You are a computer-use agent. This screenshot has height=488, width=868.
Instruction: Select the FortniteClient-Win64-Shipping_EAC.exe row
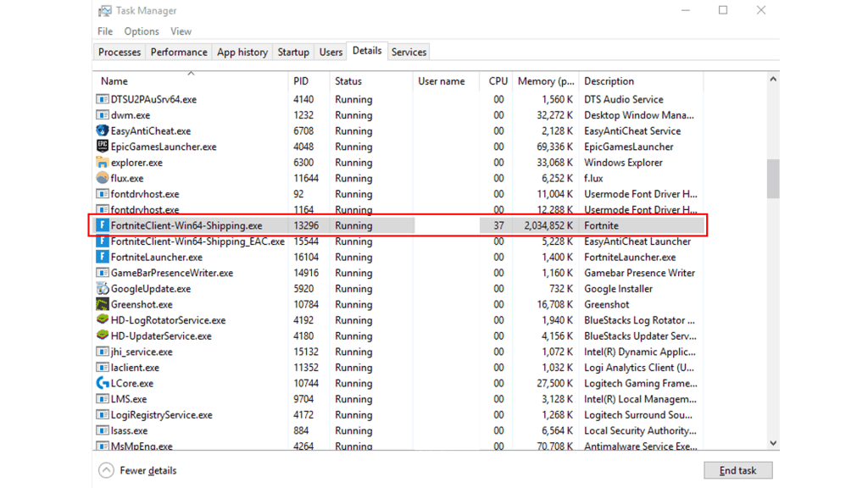tap(398, 241)
